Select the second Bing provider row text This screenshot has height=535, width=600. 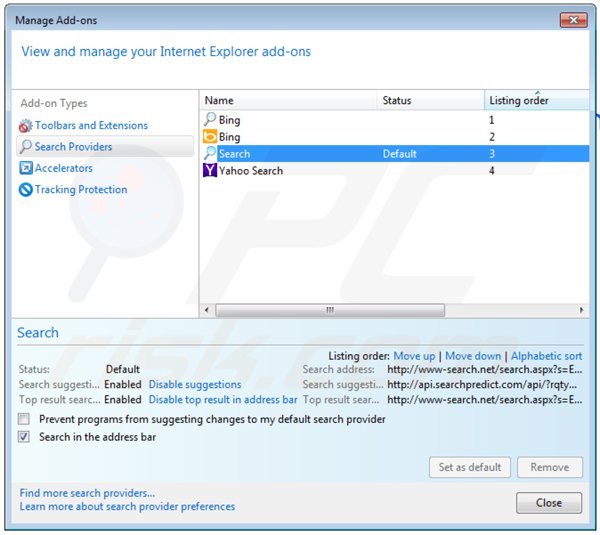[x=230, y=137]
